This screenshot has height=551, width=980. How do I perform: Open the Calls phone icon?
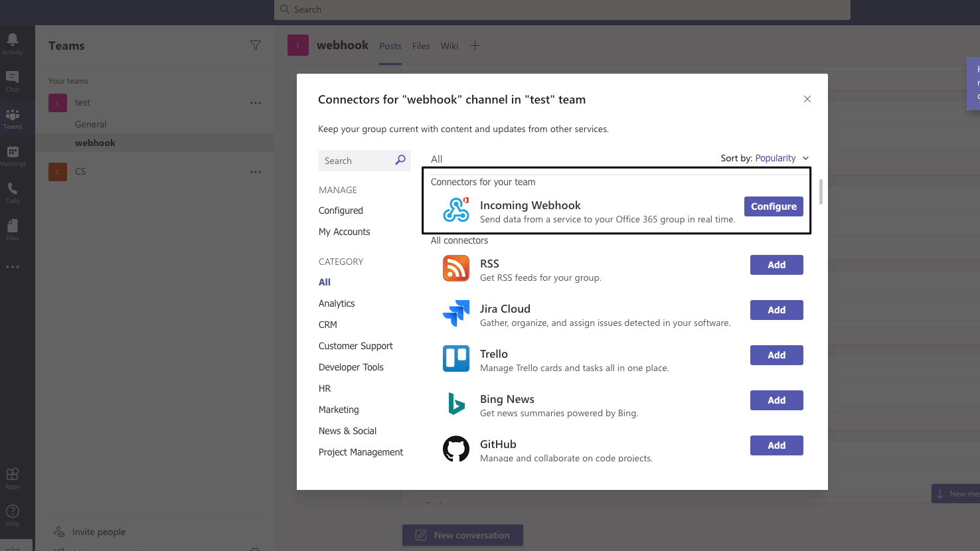coord(13,189)
